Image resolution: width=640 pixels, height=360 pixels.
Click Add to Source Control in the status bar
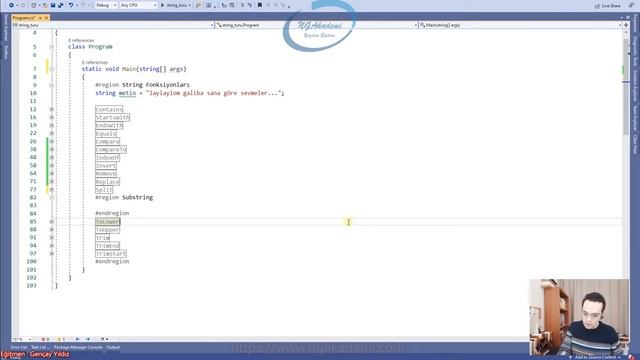click(596, 357)
